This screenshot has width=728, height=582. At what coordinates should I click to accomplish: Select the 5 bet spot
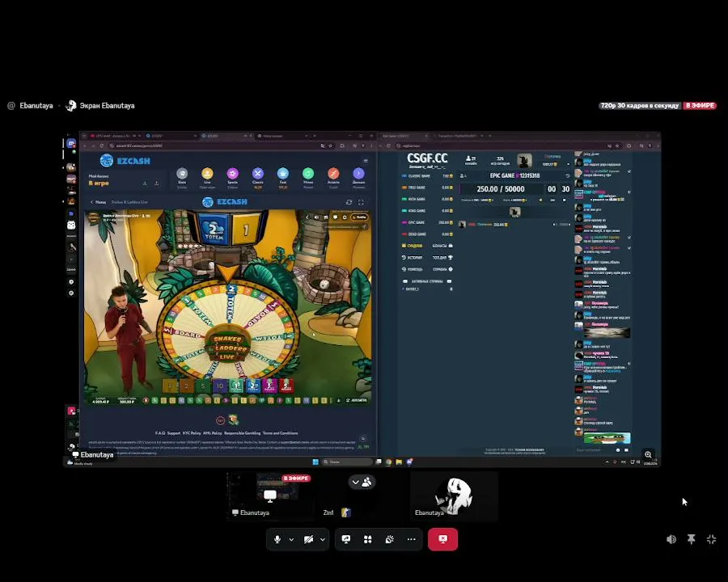tap(203, 386)
